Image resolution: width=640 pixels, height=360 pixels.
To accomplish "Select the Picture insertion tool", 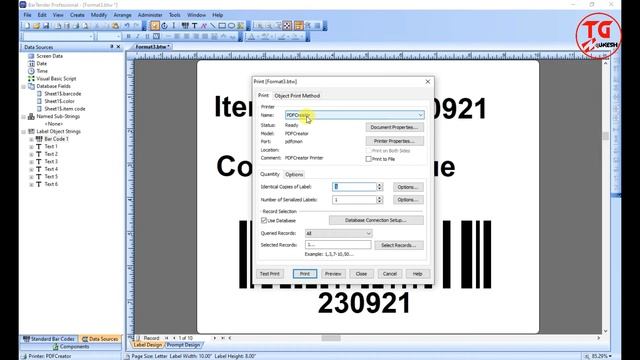I will 241,26.
